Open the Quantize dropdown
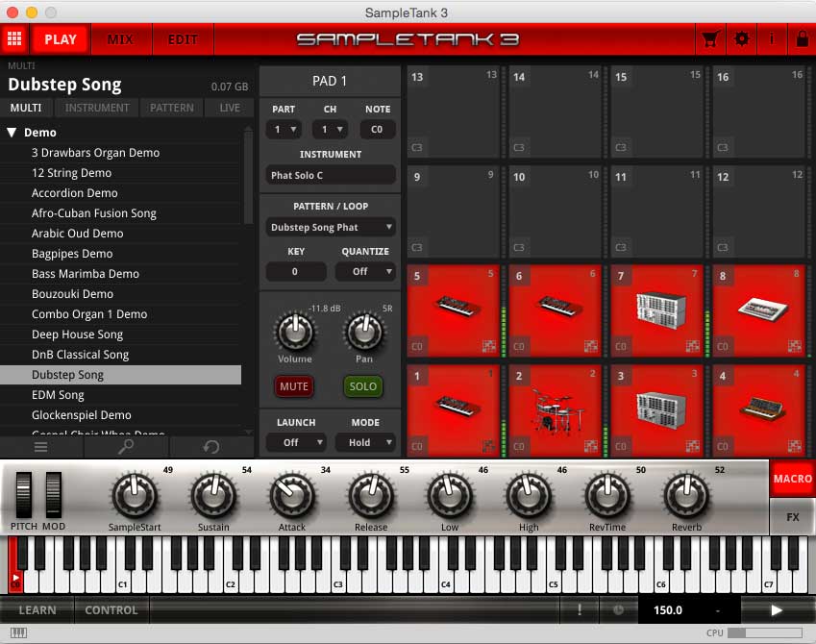The height and width of the screenshot is (644, 816). click(x=364, y=272)
